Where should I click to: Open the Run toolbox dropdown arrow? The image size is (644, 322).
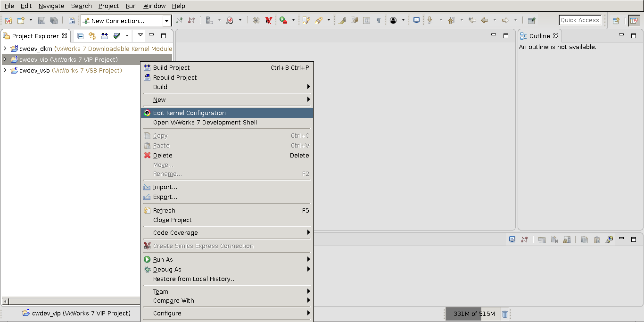293,20
